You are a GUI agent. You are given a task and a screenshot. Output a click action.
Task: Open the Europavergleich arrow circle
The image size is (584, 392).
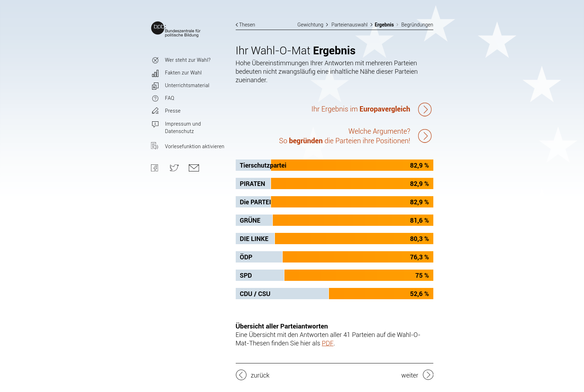tap(425, 109)
